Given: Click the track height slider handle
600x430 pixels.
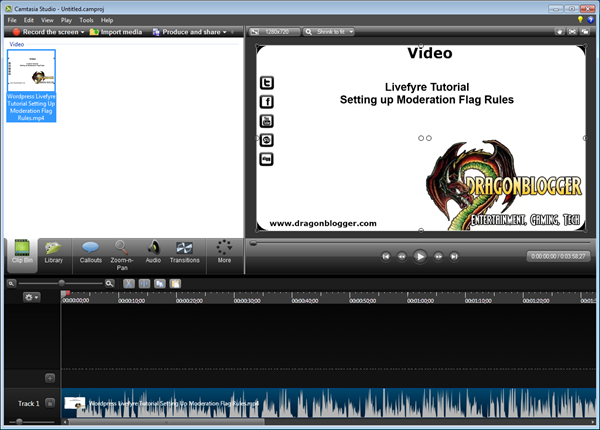Looking at the screenshot, I should 19,422.
